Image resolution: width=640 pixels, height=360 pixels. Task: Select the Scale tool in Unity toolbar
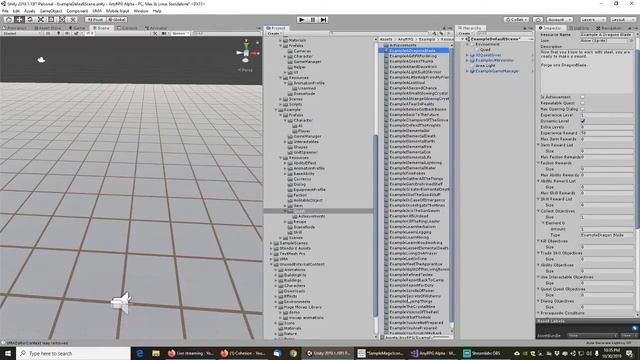[x=40, y=20]
